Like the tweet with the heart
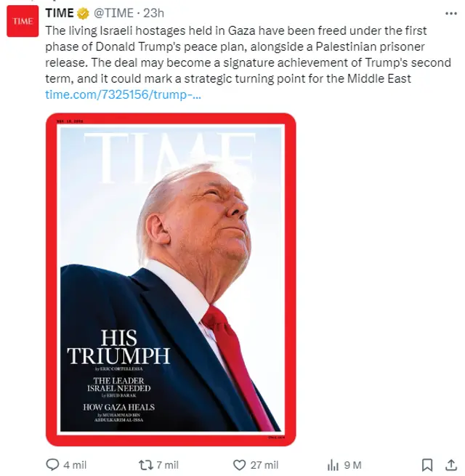The width and height of the screenshot is (465, 476). point(240,465)
